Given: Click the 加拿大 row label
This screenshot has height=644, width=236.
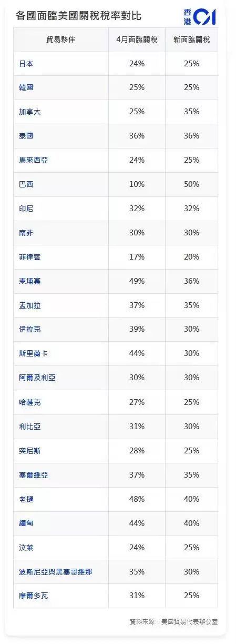Looking at the screenshot, I should [x=29, y=112].
